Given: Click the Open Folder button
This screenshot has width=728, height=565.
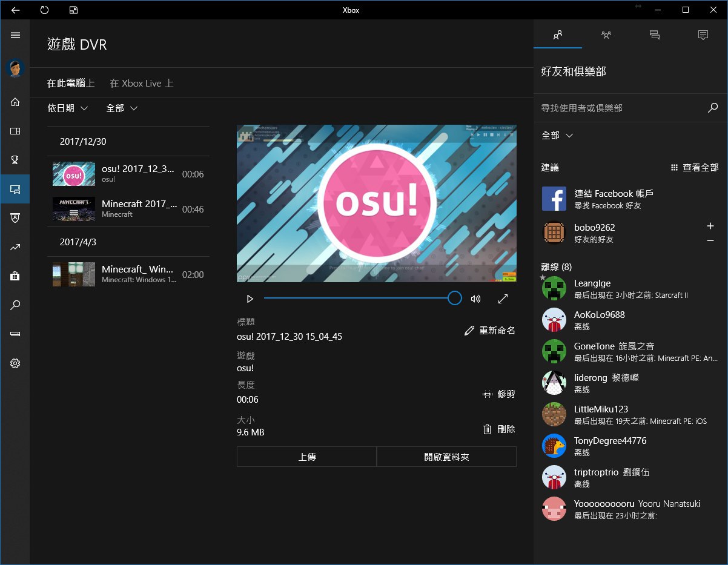Looking at the screenshot, I should point(446,457).
